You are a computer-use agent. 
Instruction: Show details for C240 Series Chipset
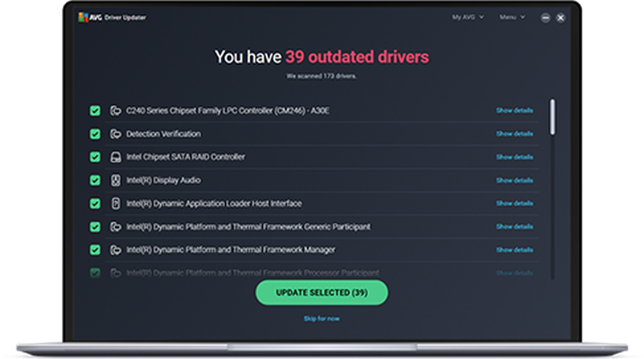pyautogui.click(x=514, y=111)
